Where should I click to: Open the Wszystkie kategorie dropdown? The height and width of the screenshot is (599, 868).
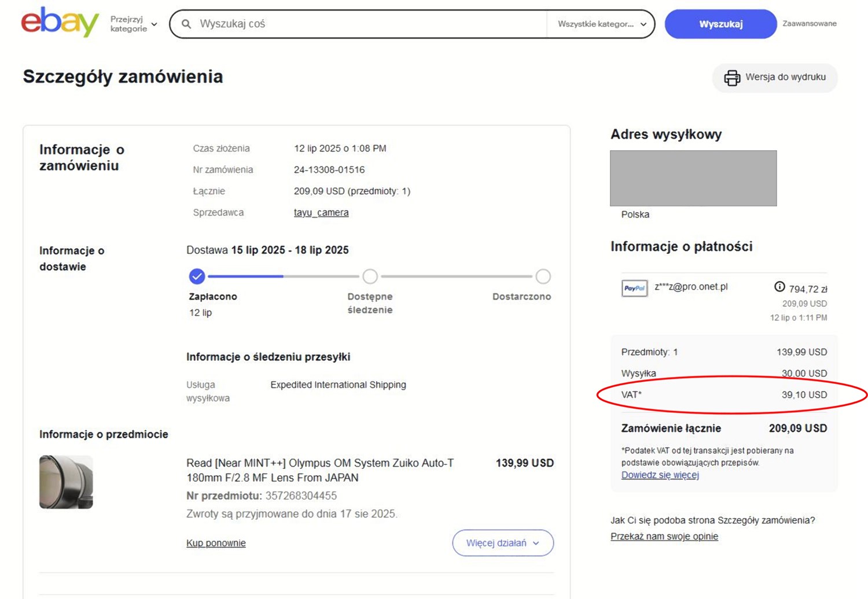click(601, 24)
